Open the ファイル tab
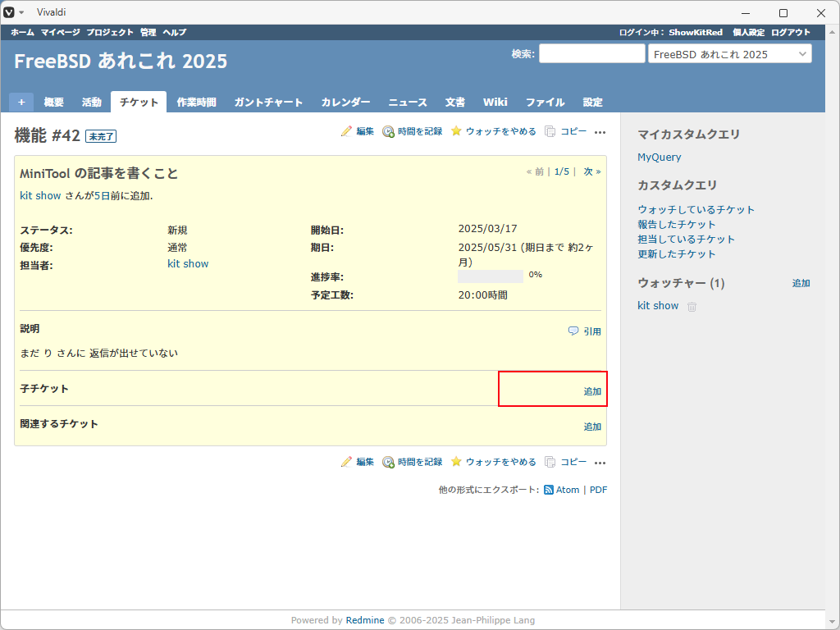The height and width of the screenshot is (630, 840). tap(545, 102)
